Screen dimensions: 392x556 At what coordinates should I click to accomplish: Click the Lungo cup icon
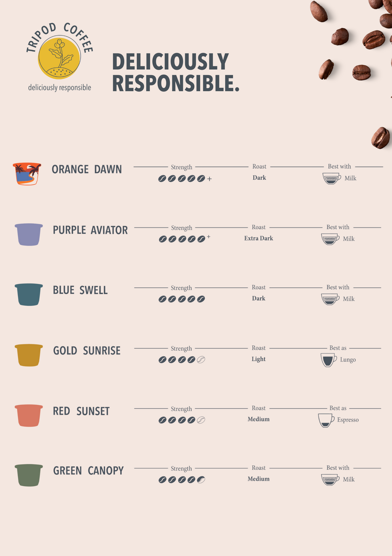click(x=329, y=360)
